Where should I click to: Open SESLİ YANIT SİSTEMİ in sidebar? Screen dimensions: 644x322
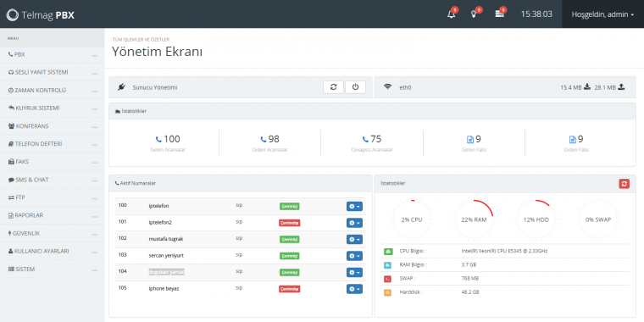click(x=53, y=72)
